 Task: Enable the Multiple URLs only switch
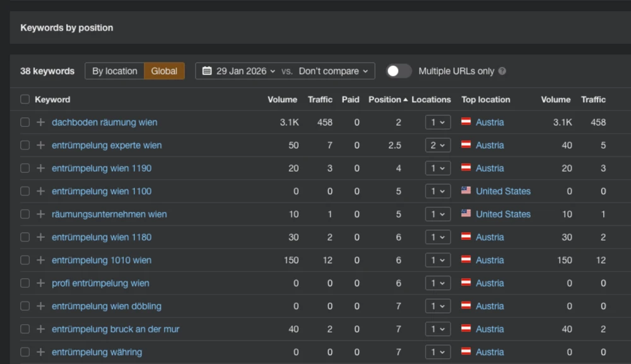[399, 71]
